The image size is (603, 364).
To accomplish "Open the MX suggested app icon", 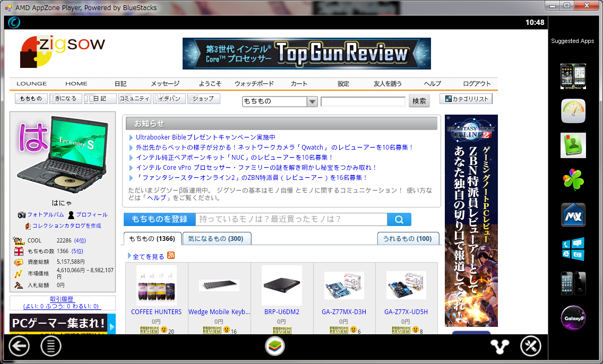I will [573, 215].
